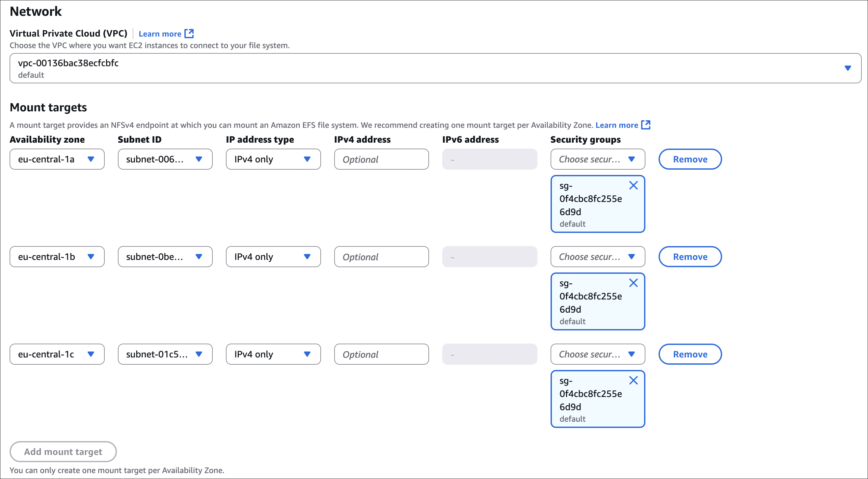This screenshot has width=868, height=479.
Task: Remove security group tag in eu-central-1a row
Action: (x=633, y=185)
